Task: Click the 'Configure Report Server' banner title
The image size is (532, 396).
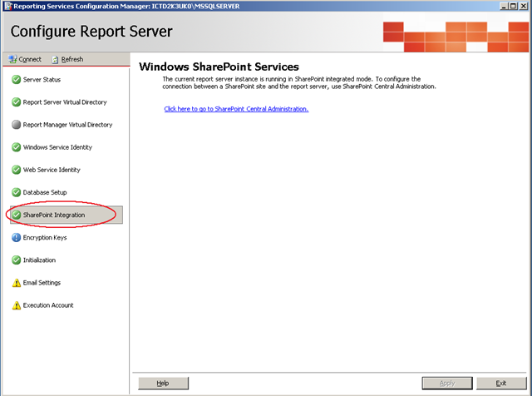Action: tap(91, 32)
